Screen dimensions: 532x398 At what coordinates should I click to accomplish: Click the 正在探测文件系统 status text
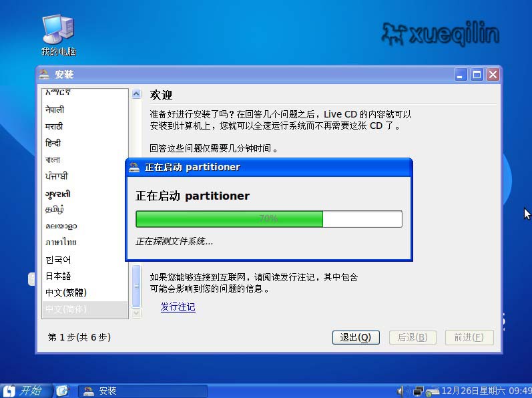click(174, 241)
